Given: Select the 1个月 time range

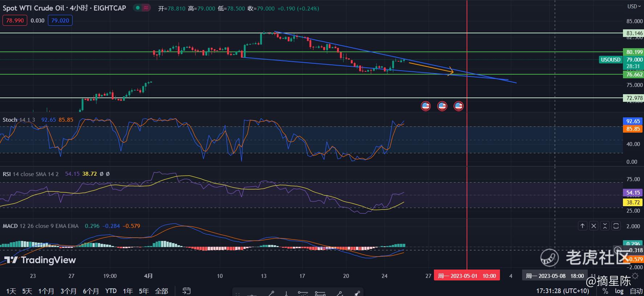Looking at the screenshot, I should pyautogui.click(x=46, y=291).
